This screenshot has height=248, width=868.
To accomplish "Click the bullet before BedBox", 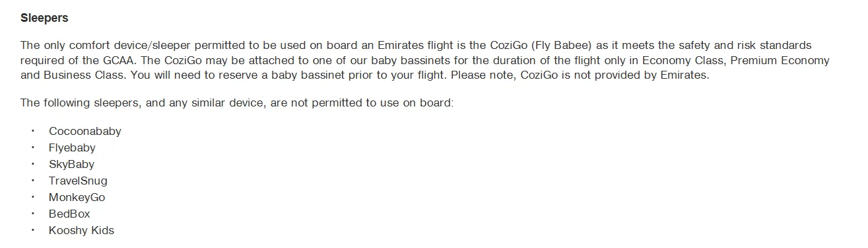I will pyautogui.click(x=32, y=214).
